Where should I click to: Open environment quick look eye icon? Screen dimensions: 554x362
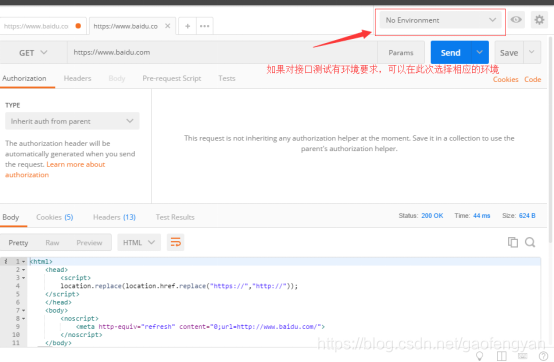[516, 20]
